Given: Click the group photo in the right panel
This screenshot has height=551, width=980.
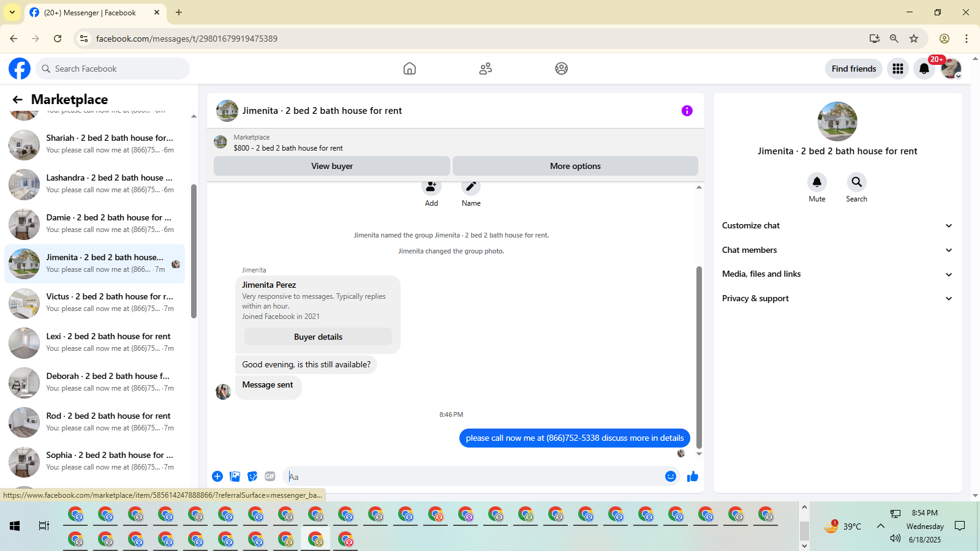Looking at the screenshot, I should [x=837, y=121].
